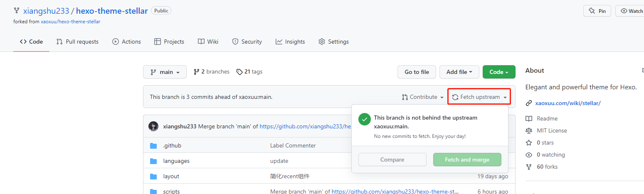Click 'This branch is 3 commits ahead' text

coord(211,97)
